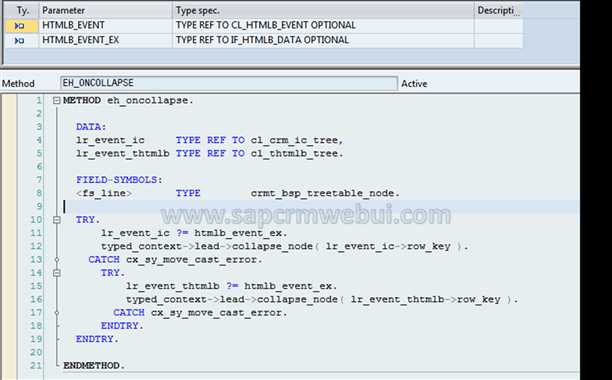Click the importing-parameter icon for HTMLB_EVENT
The image size is (612, 380).
click(x=20, y=26)
